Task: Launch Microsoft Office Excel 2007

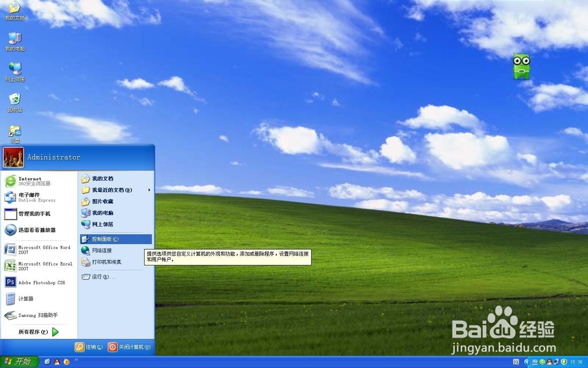Action: [39, 266]
